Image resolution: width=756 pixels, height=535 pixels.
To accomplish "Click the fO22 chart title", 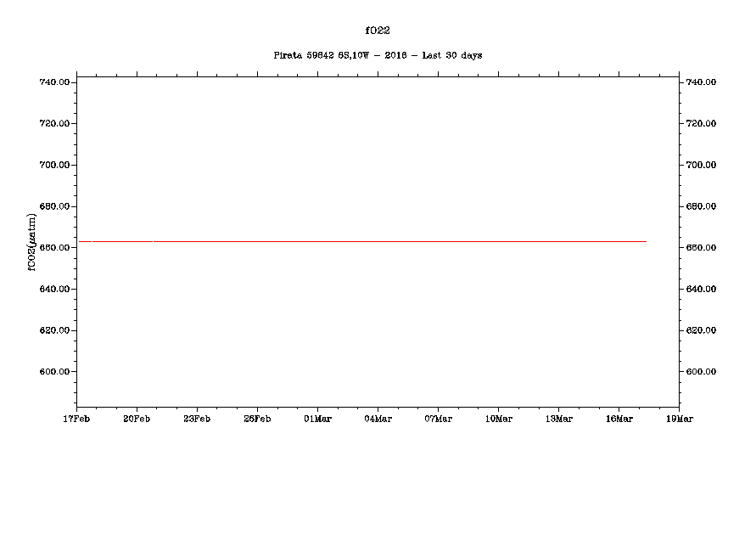I will click(378, 31).
